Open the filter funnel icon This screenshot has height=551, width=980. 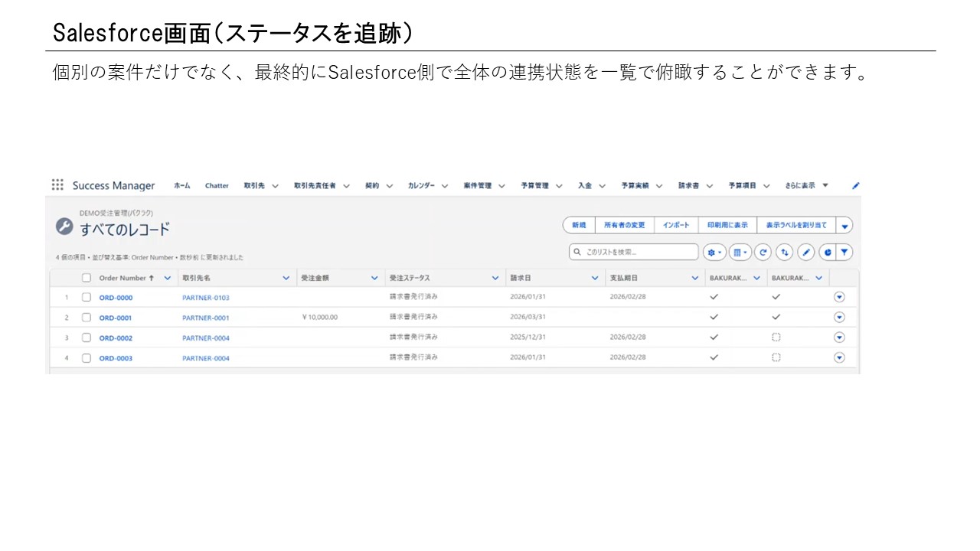pos(843,252)
